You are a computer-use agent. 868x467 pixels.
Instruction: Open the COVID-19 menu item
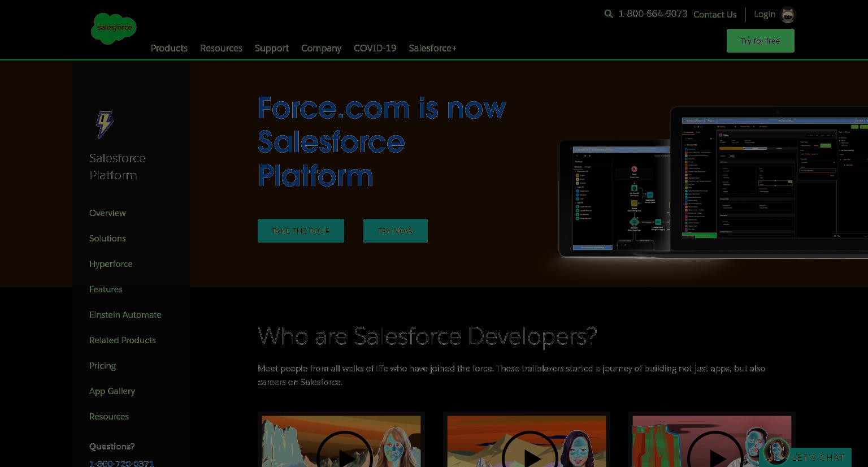[375, 48]
